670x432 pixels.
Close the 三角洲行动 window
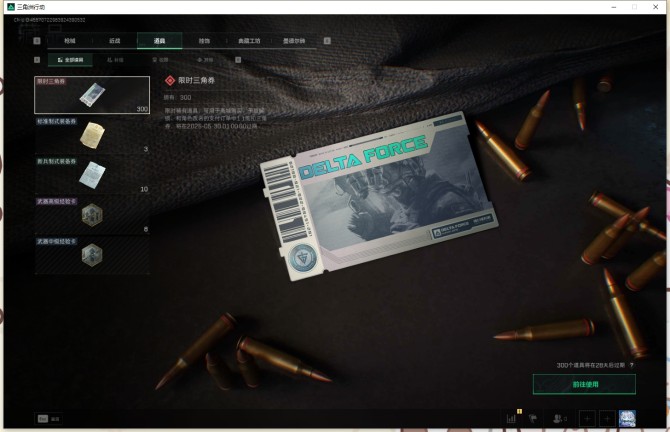click(x=655, y=7)
